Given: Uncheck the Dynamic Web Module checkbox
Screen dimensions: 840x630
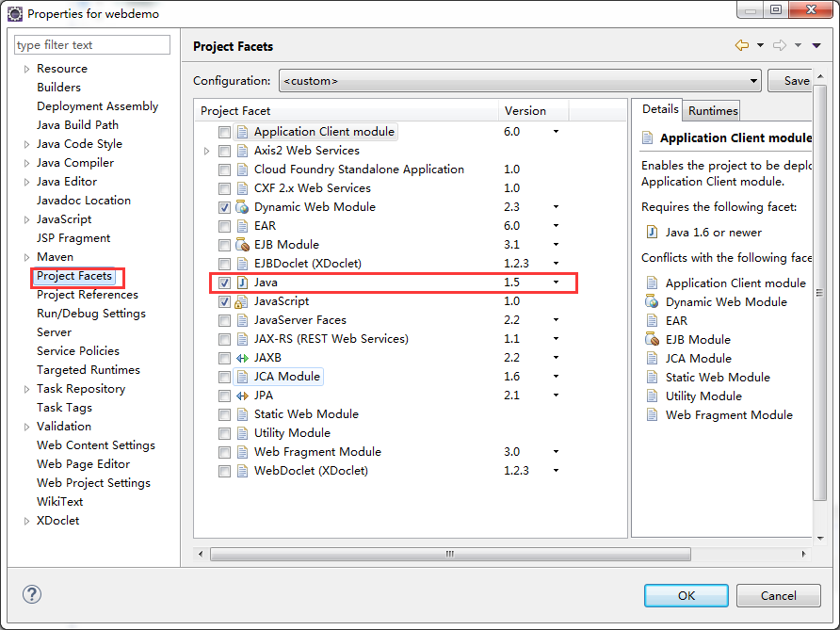Looking at the screenshot, I should coord(224,207).
